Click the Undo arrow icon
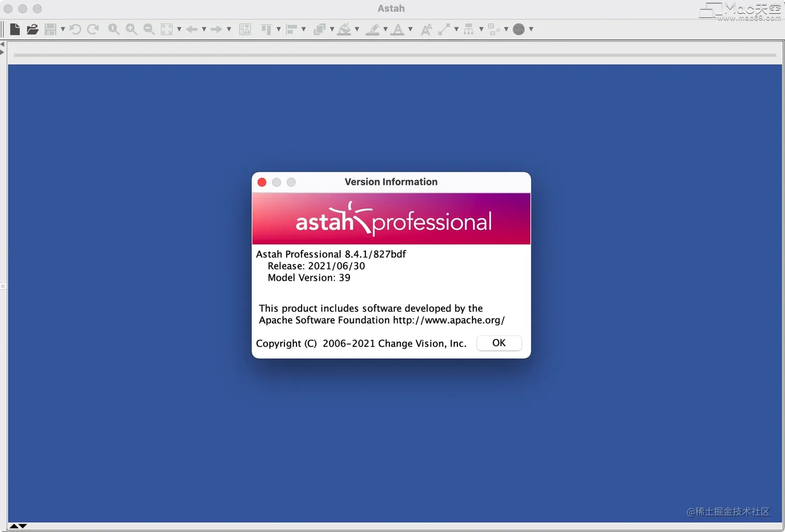785x532 pixels. tap(76, 30)
